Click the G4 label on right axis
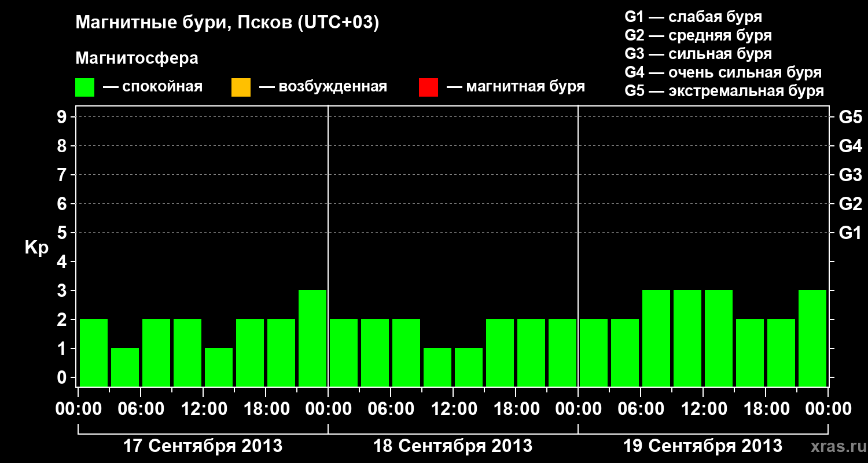 pyautogui.click(x=850, y=146)
